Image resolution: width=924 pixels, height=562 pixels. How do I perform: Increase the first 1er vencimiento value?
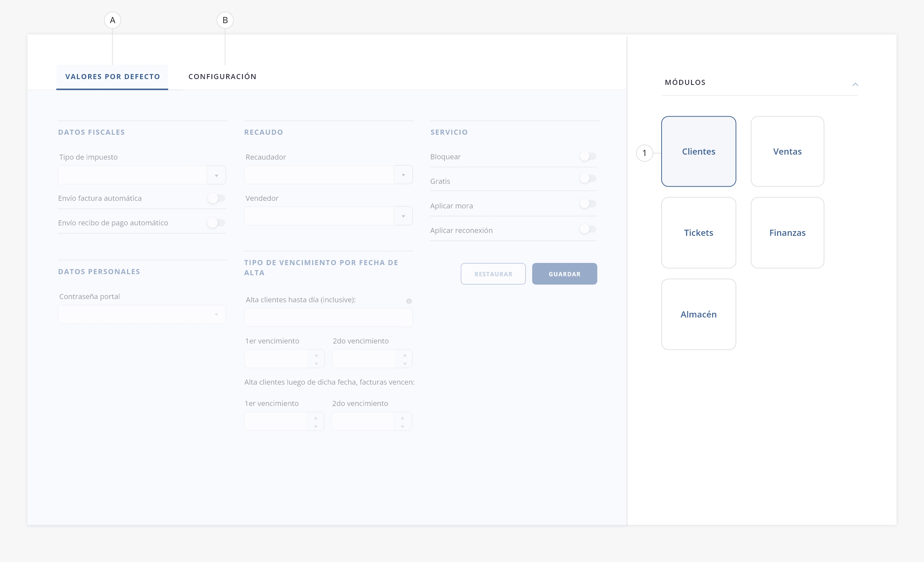click(316, 355)
